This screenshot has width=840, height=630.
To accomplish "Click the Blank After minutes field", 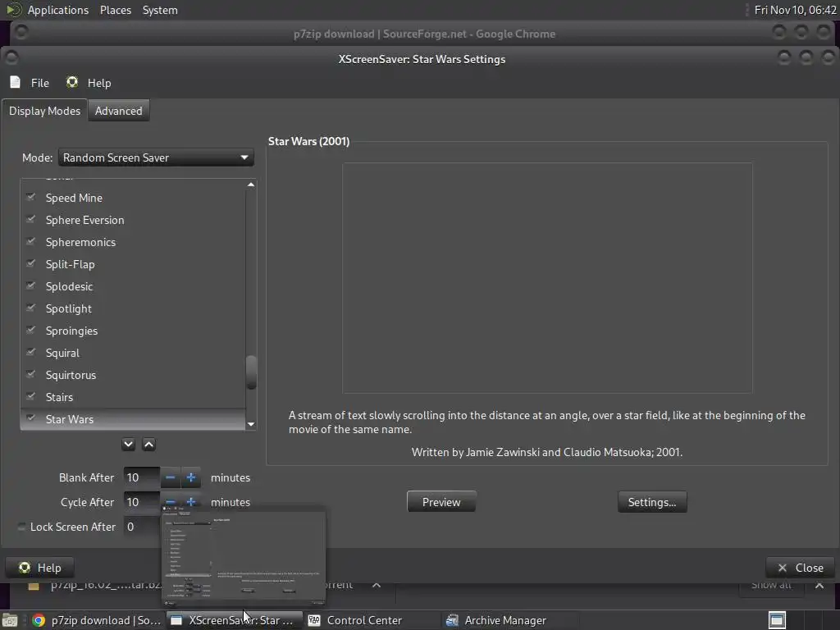I will [x=141, y=477].
